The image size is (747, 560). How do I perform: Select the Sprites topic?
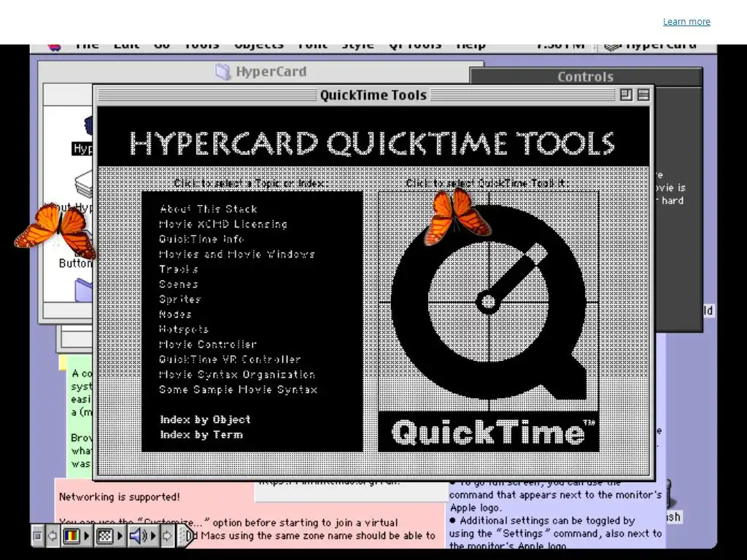pos(179,300)
